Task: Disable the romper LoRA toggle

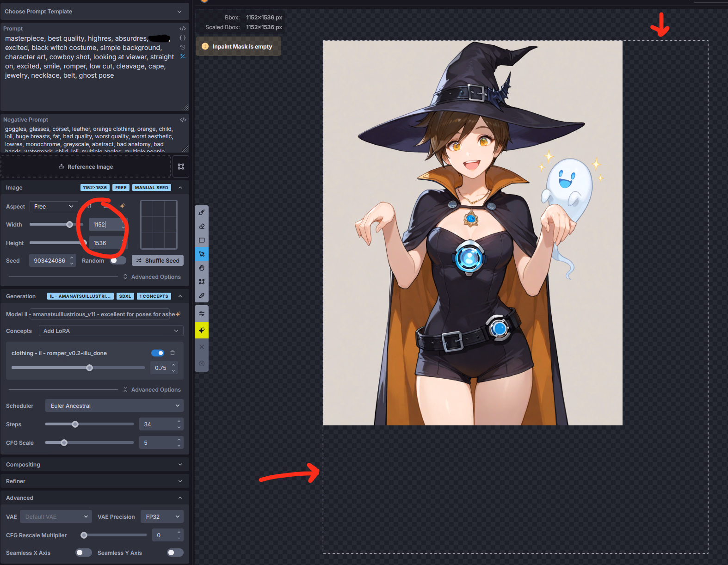Action: pyautogui.click(x=158, y=353)
